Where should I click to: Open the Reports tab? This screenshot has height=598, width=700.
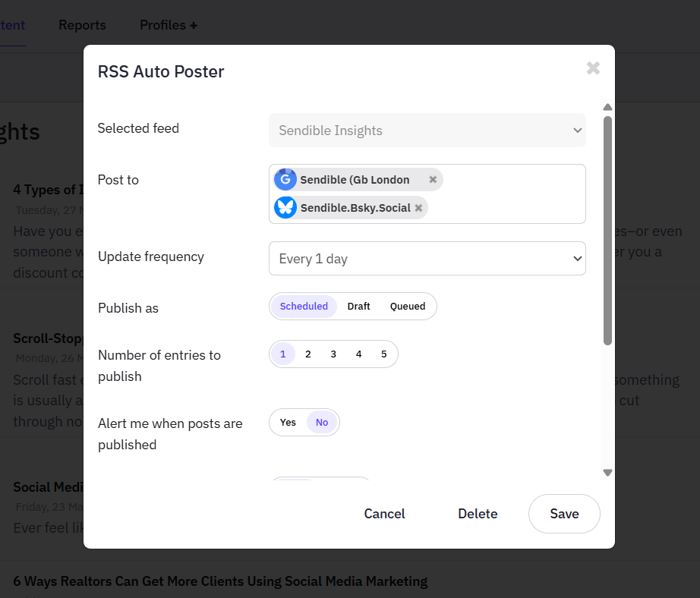point(82,25)
